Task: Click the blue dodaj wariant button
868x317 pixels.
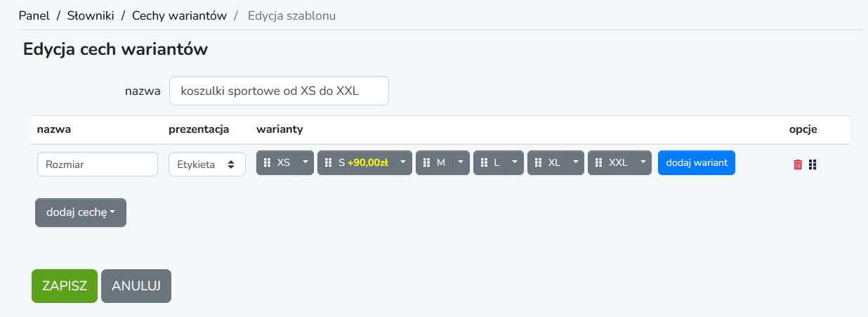Action: (x=697, y=162)
